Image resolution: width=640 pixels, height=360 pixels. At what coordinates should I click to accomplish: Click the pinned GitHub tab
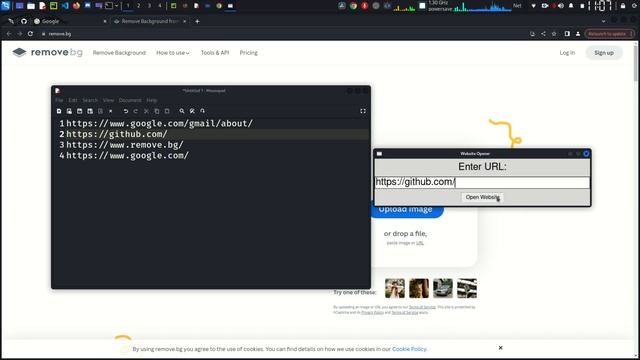[24, 21]
